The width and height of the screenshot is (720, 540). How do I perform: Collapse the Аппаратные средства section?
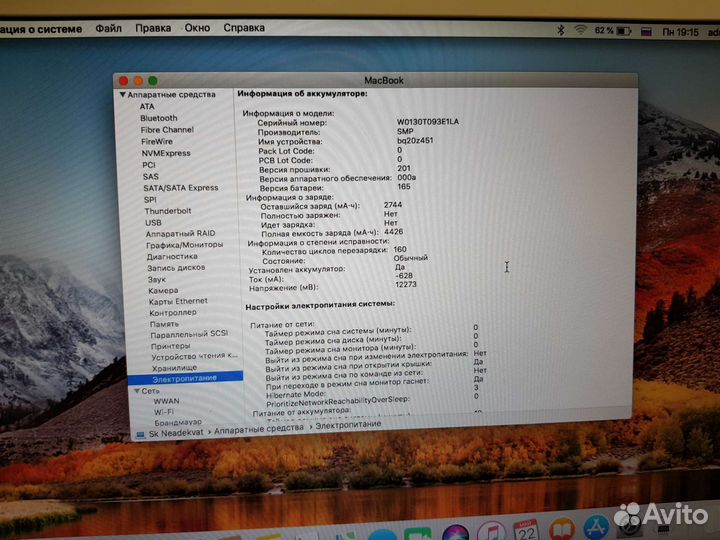click(x=123, y=94)
